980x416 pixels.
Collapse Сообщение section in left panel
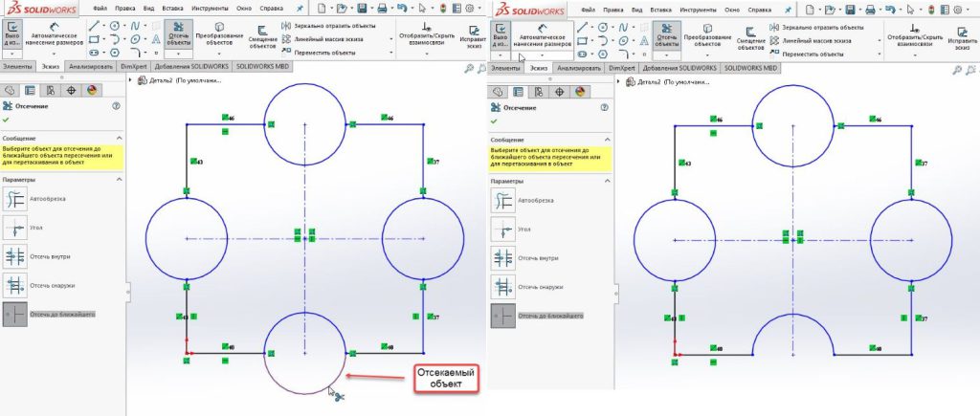click(120, 138)
